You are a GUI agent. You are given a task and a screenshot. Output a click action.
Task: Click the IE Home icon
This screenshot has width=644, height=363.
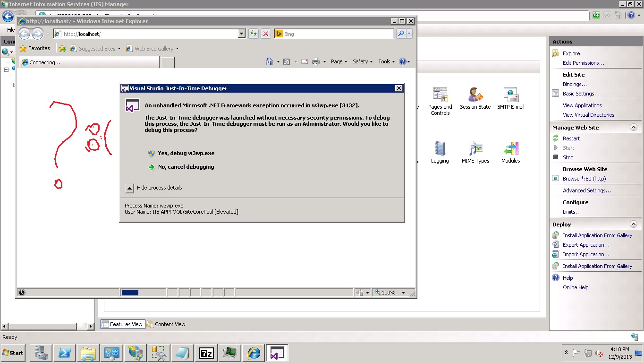pos(270,61)
